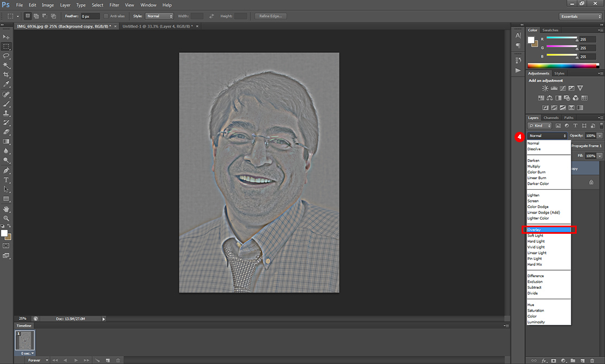The image size is (605, 364).
Task: Collapse the blend mode dropdown showing Normal
Action: (x=547, y=136)
